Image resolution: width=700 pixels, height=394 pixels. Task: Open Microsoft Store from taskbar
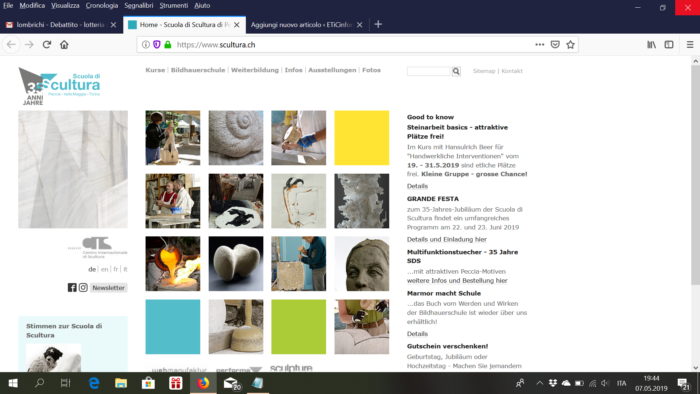(x=148, y=383)
